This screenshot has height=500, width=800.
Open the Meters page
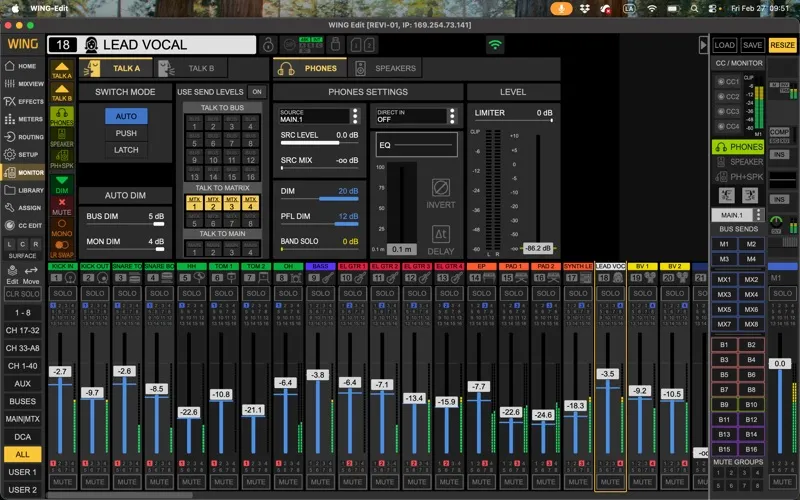click(23, 119)
